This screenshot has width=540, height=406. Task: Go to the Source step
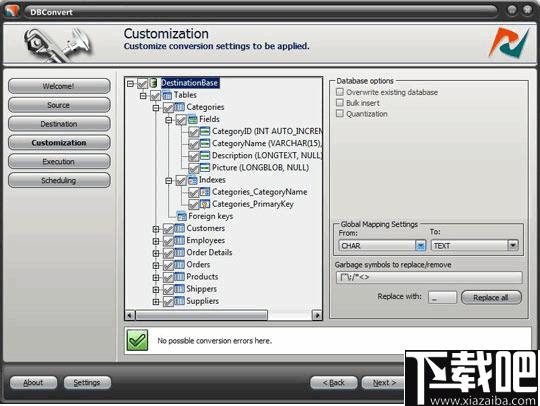[59, 105]
